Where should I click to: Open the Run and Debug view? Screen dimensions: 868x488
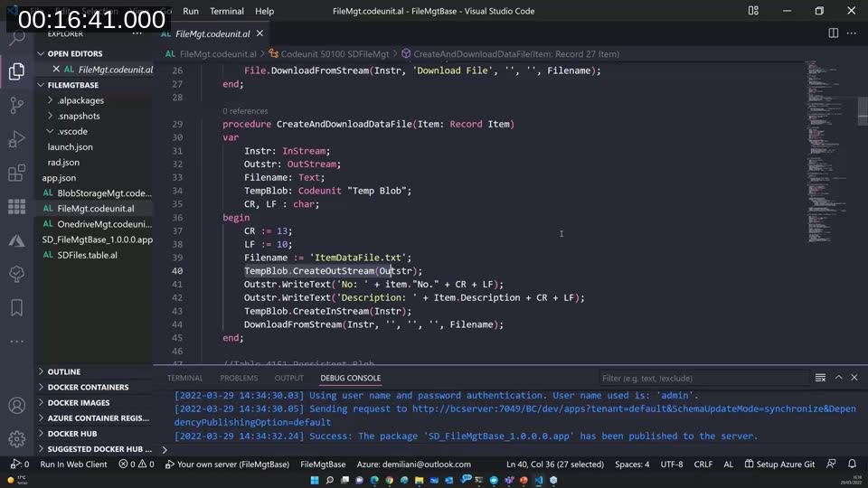[16, 139]
